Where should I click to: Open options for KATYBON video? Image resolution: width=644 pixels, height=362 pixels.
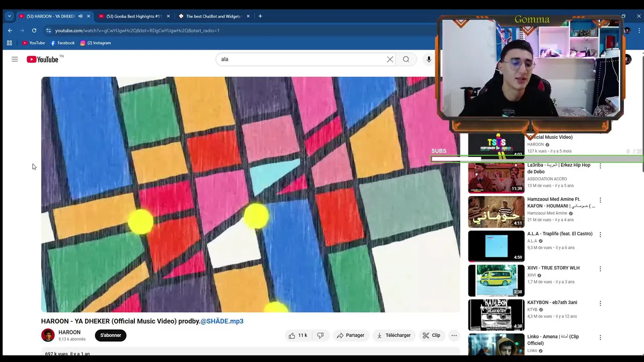600,303
